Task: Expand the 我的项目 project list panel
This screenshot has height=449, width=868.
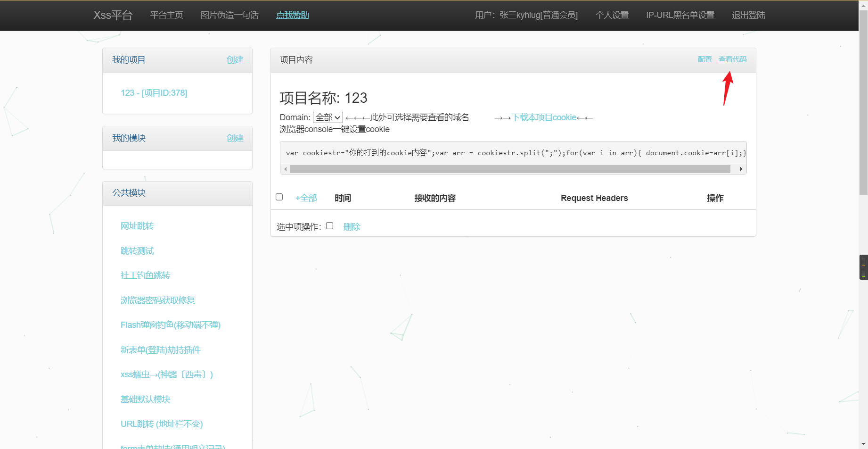Action: (x=129, y=60)
